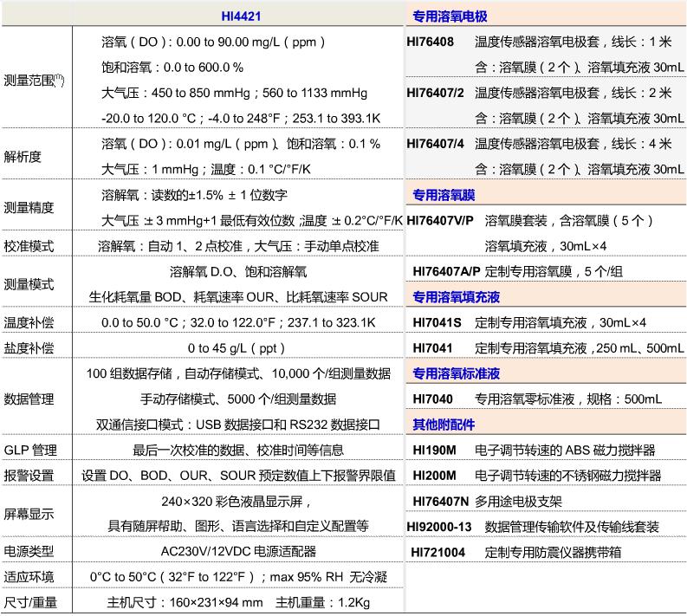Click the 专用溶氧膜 section heading
Screen dimensions: 687x616
pyautogui.click(x=444, y=195)
